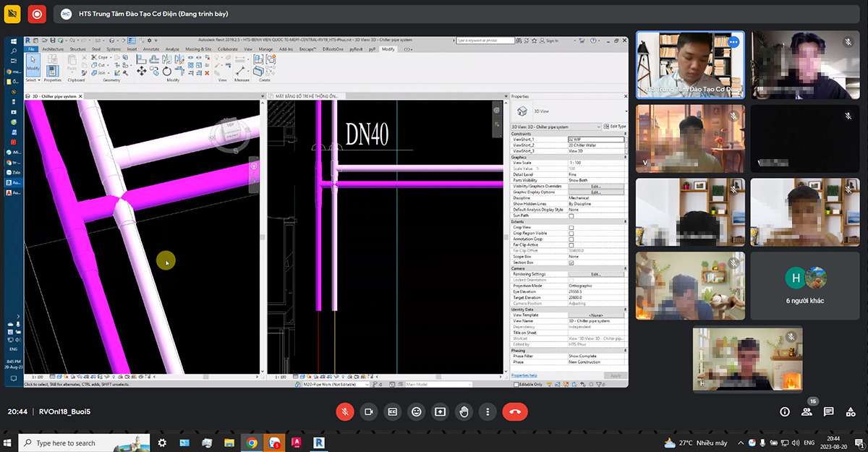Screen dimensions: 868x452
Task: Click the present screen button
Action: 440,412
